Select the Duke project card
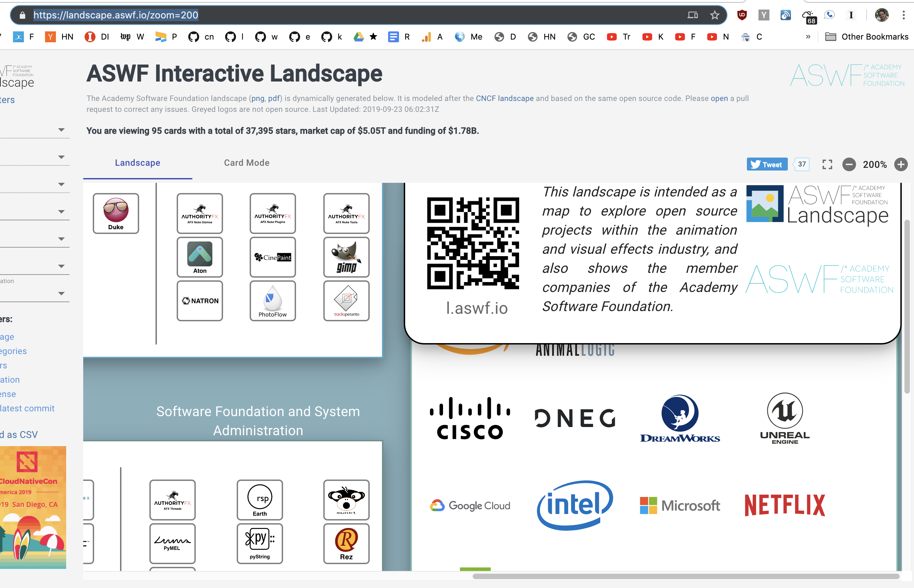Screen dimensions: 914x588 (115, 213)
